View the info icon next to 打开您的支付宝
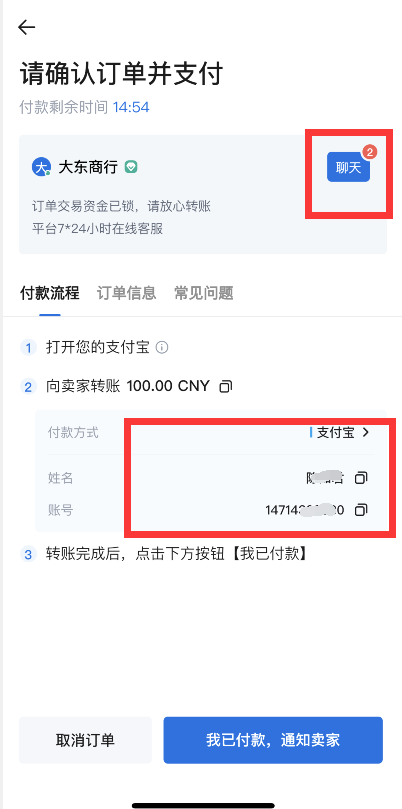402x809 pixels. click(x=162, y=348)
